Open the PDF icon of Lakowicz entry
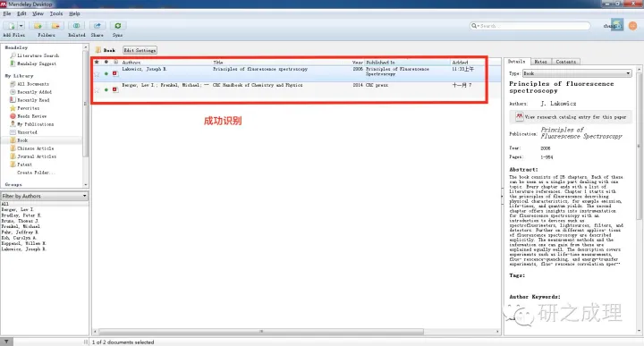Screen dimensions: 644x346 [115, 73]
